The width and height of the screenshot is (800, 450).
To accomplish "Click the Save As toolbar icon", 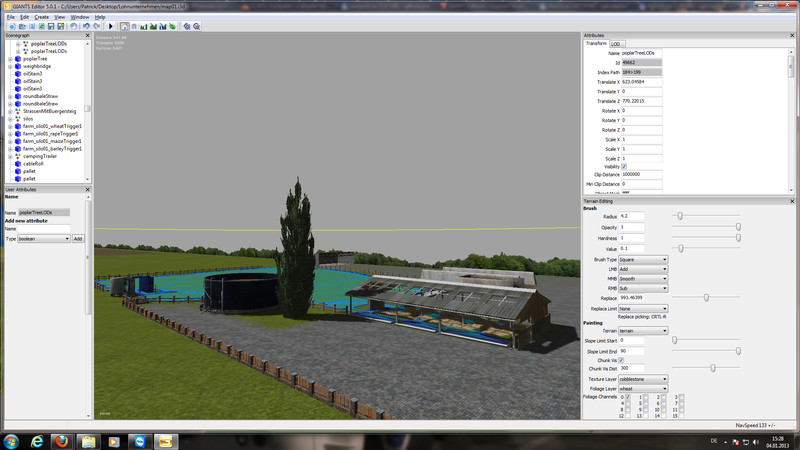I will (61, 26).
